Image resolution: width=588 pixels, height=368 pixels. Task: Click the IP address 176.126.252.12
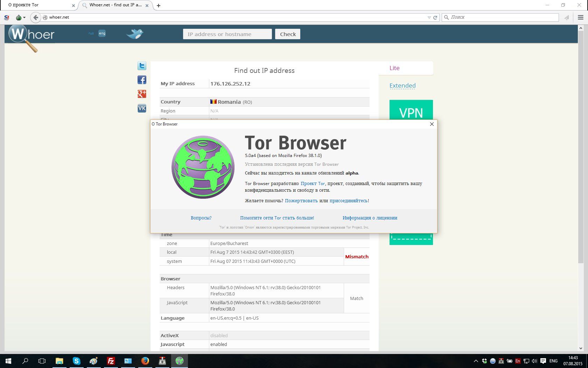[230, 84]
